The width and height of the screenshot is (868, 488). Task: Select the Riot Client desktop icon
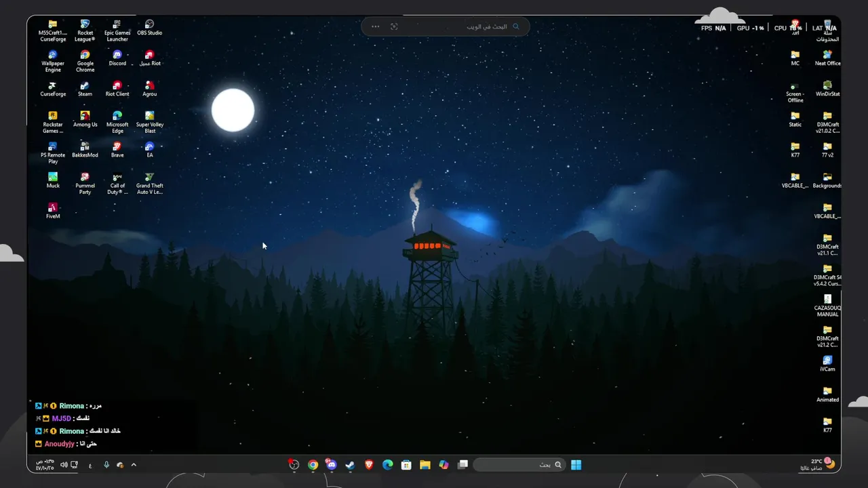click(117, 89)
